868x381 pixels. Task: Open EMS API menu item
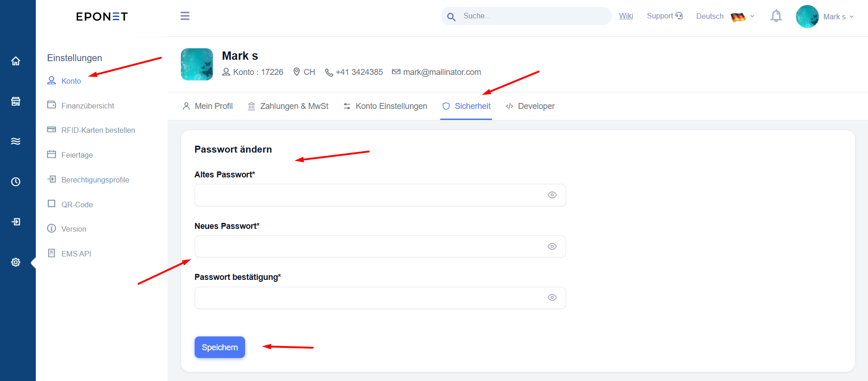pyautogui.click(x=69, y=254)
